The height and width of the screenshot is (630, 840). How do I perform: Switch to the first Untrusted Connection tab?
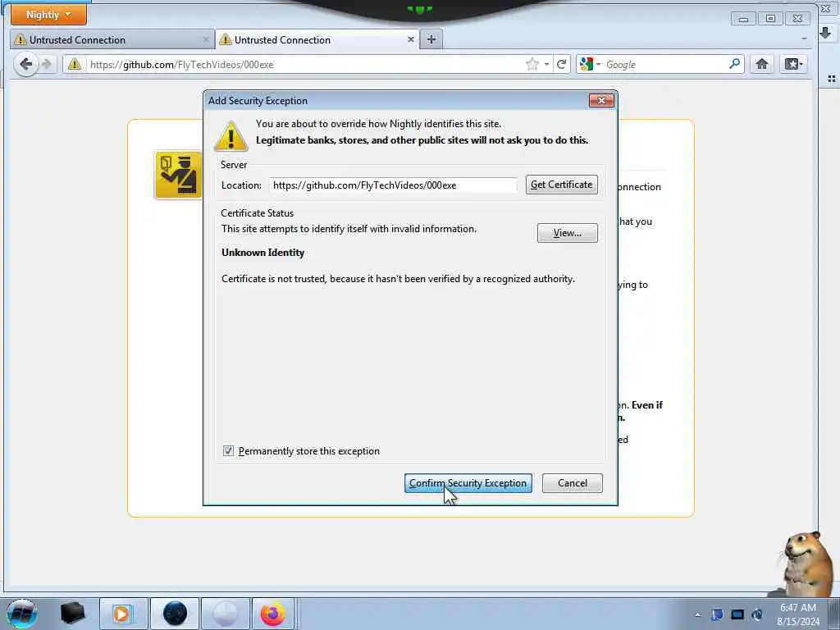click(x=112, y=39)
